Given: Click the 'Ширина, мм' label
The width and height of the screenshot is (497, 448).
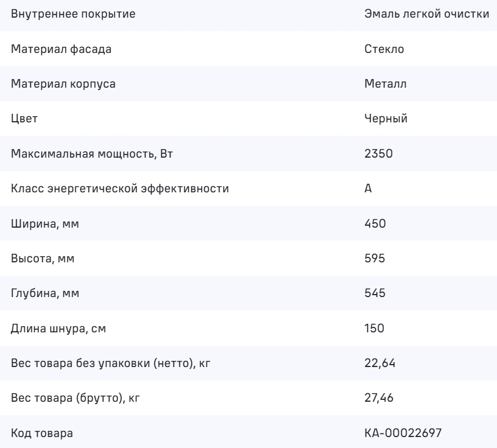Looking at the screenshot, I should [45, 224].
